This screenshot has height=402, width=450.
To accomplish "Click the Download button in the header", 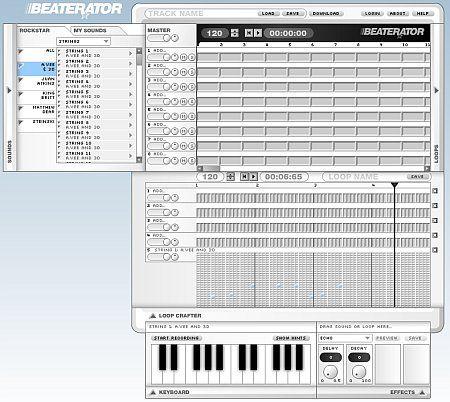I will point(326,13).
